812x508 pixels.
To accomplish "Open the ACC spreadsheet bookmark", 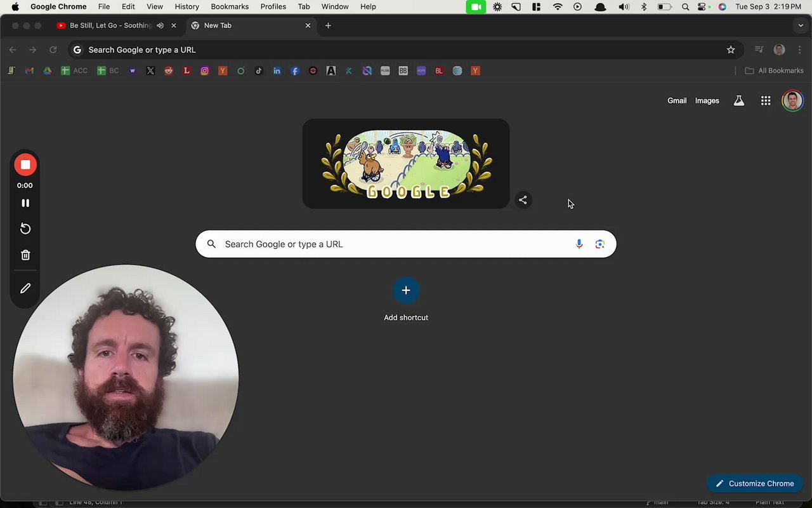I will (74, 70).
